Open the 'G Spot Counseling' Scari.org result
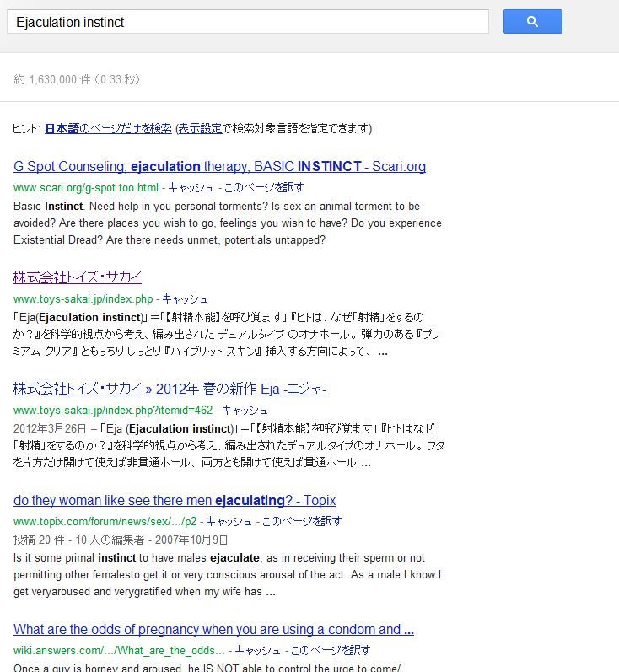Screen dimensions: 619x672 coord(219,166)
